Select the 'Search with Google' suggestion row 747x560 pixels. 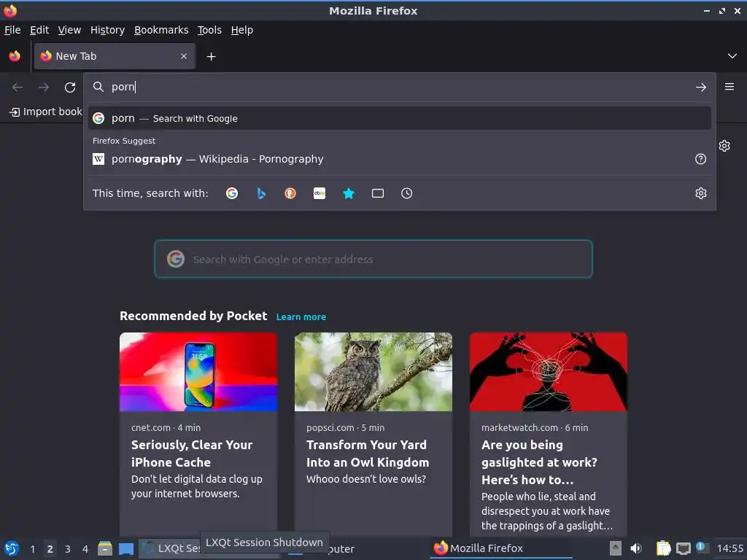pos(399,118)
